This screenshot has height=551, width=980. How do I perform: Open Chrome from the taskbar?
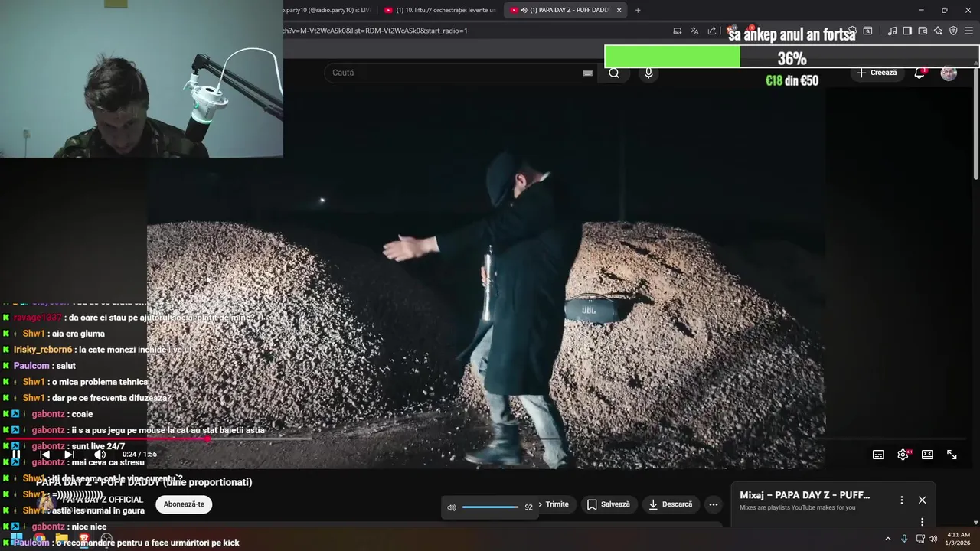tap(39, 539)
